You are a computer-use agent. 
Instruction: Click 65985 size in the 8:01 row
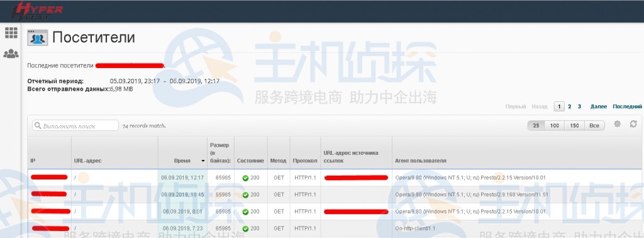[223, 212]
